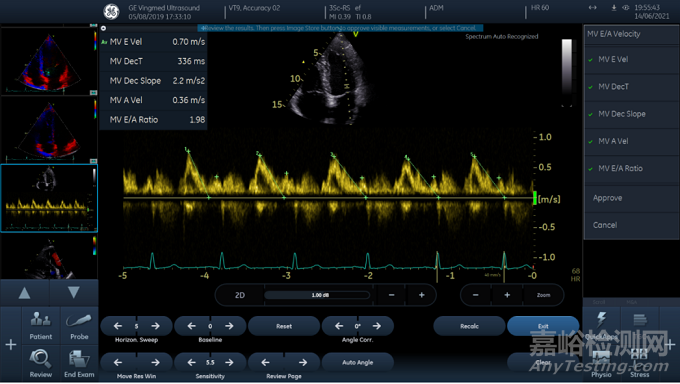Open the lightning bolt quick apps icon

pos(601,320)
